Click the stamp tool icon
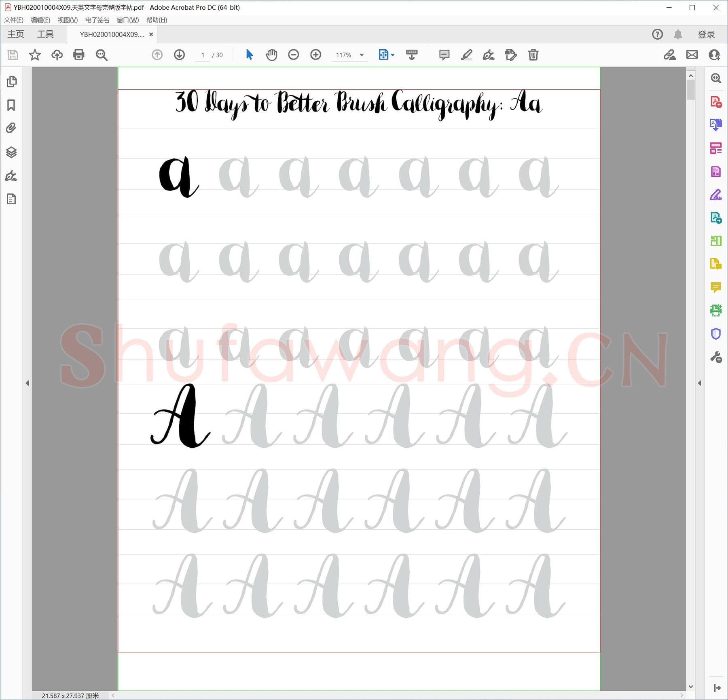728x700 pixels. click(x=511, y=55)
